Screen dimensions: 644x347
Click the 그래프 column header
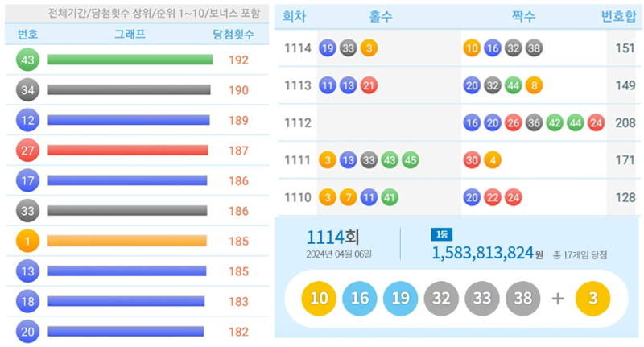pyautogui.click(x=130, y=34)
